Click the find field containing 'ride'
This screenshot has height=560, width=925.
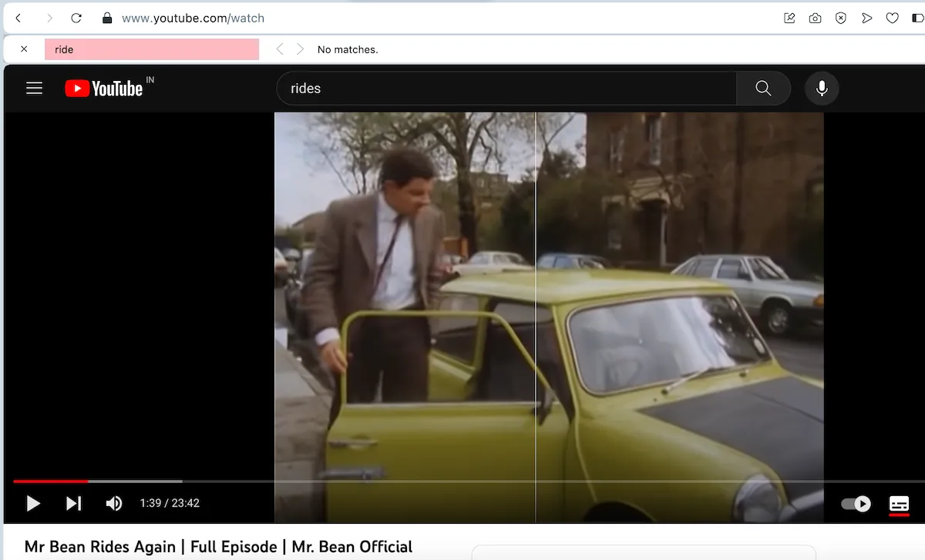pos(152,49)
